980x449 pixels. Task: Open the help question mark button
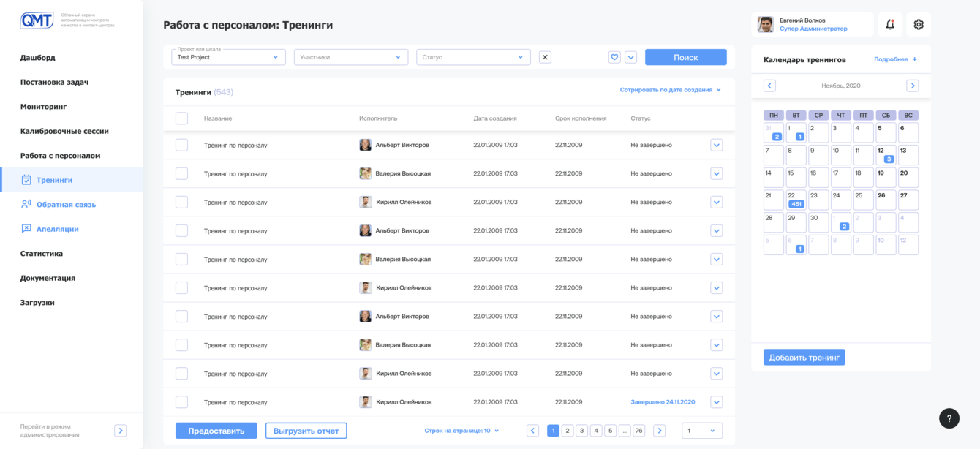949,418
